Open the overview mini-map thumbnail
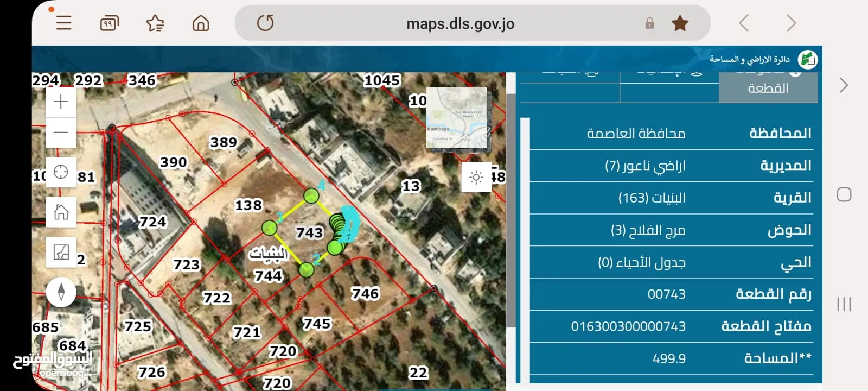868x391 pixels. (x=457, y=118)
